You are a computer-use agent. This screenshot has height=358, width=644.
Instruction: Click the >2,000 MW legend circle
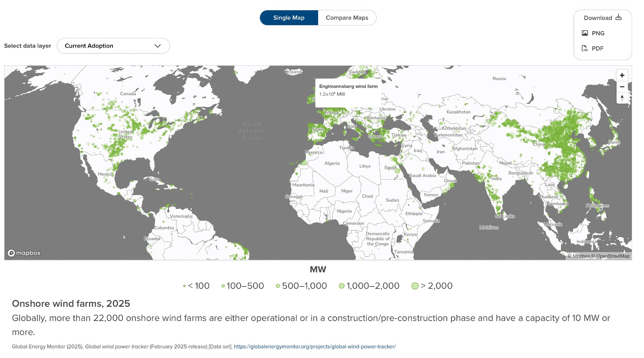(x=415, y=286)
